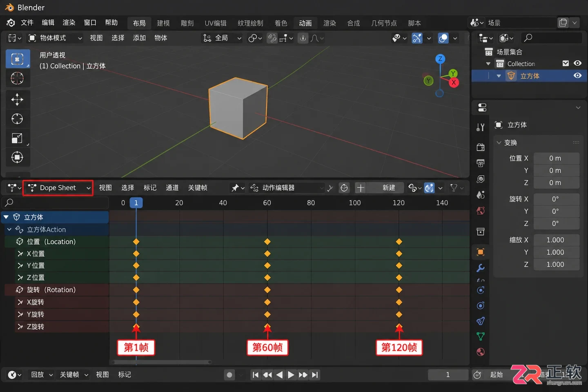
Task: Collapse the 立方体Action channel expander
Action: [9, 229]
